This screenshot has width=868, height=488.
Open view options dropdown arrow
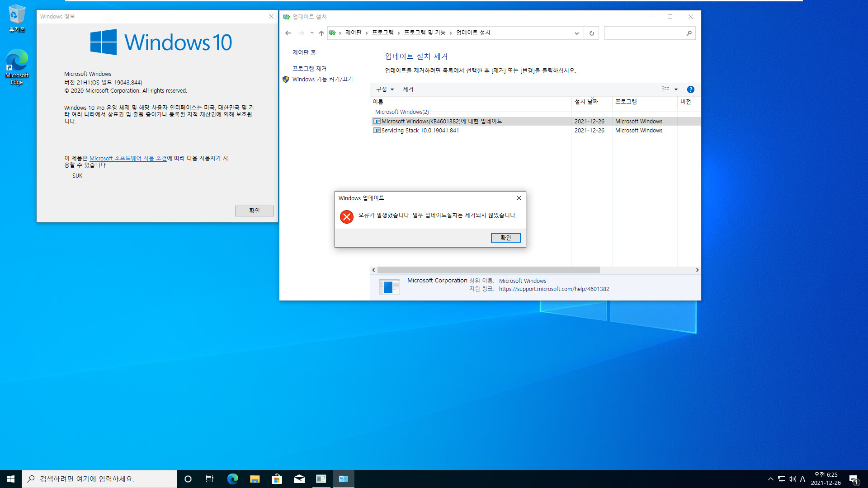pos(676,89)
